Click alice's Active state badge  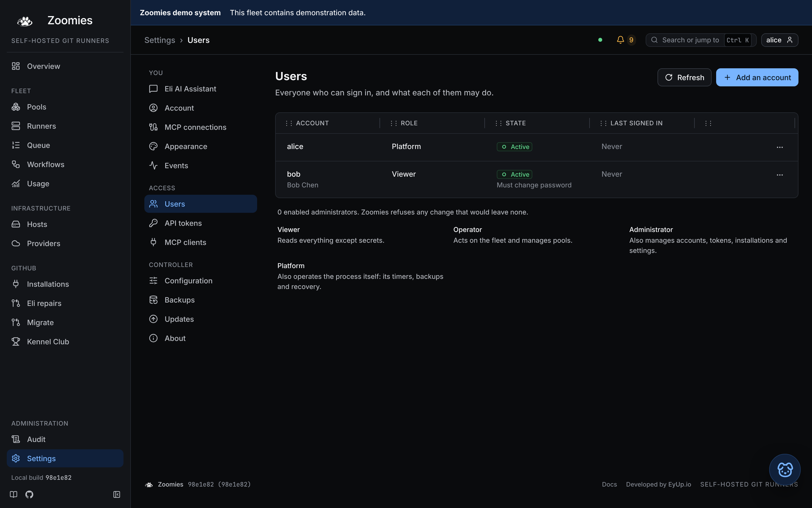(514, 147)
